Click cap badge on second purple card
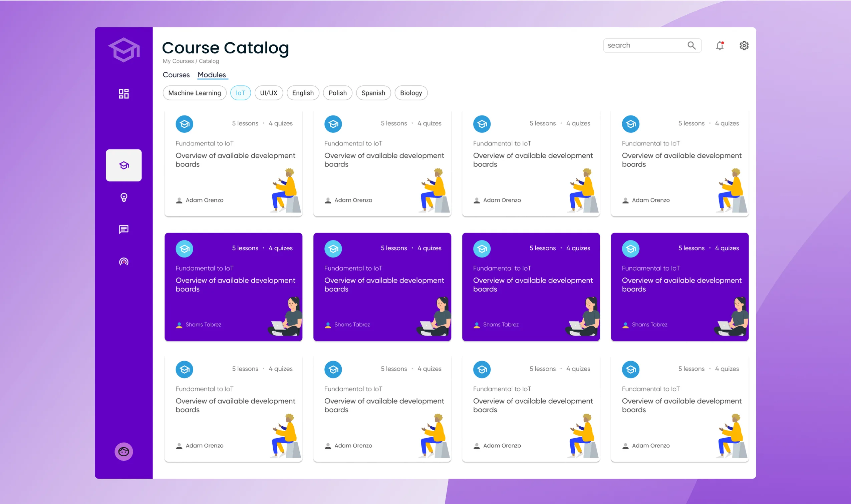 click(x=333, y=249)
